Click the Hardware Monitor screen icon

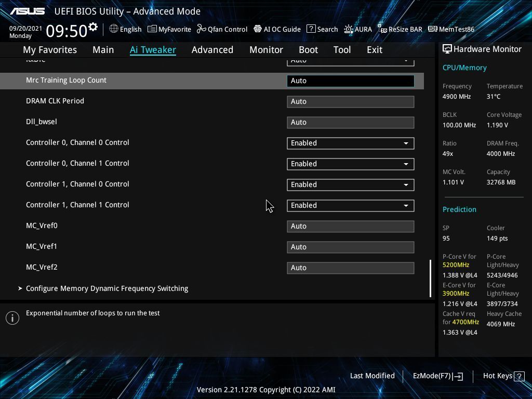pos(447,49)
